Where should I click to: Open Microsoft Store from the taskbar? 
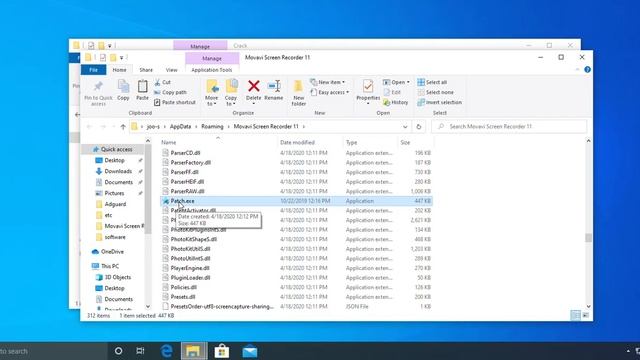(x=222, y=351)
